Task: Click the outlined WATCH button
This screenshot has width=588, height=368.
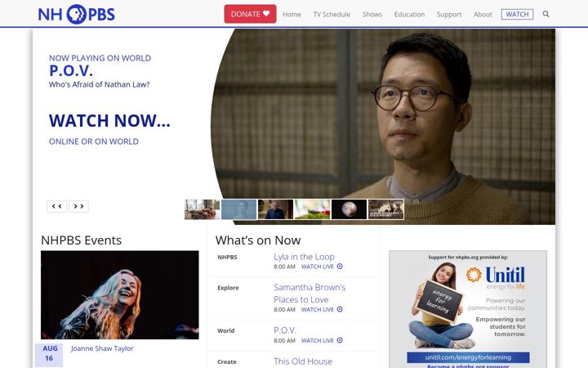Action: pyautogui.click(x=517, y=14)
